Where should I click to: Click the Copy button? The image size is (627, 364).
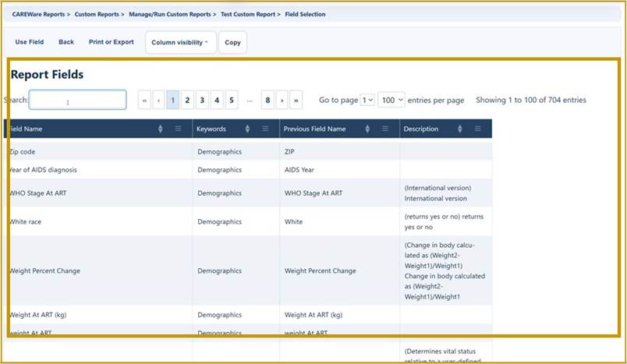pyautogui.click(x=232, y=42)
